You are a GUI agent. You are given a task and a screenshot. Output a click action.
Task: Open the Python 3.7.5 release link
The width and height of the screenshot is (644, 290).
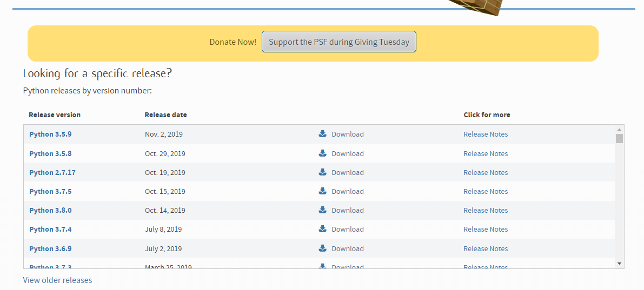(50, 191)
